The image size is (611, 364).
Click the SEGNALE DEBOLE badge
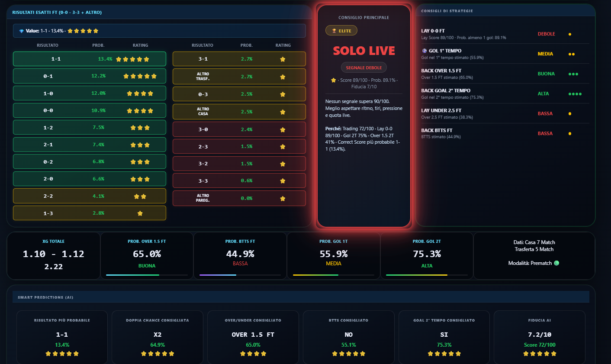pyautogui.click(x=364, y=68)
